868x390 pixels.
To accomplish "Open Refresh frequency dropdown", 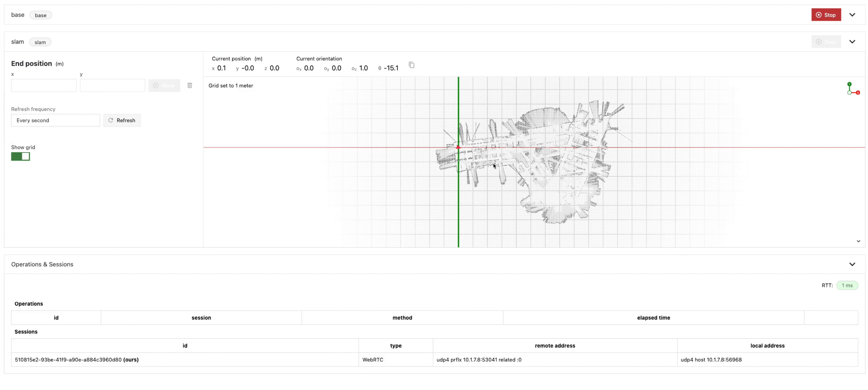I will 56,120.
